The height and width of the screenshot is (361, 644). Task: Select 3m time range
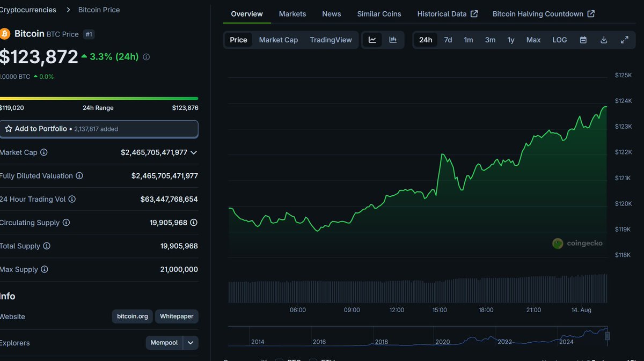click(491, 40)
